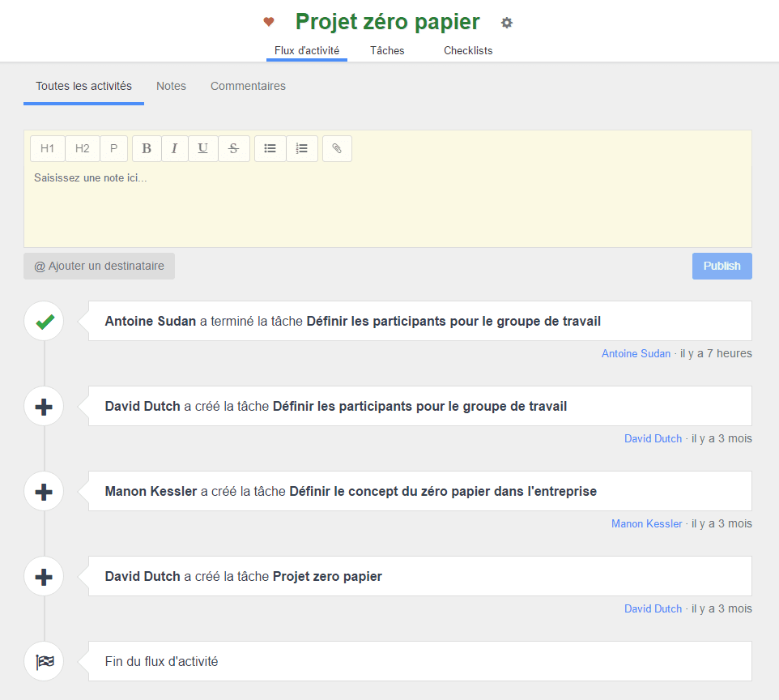
Task: Click the Projet zéro papier title
Action: point(388,22)
